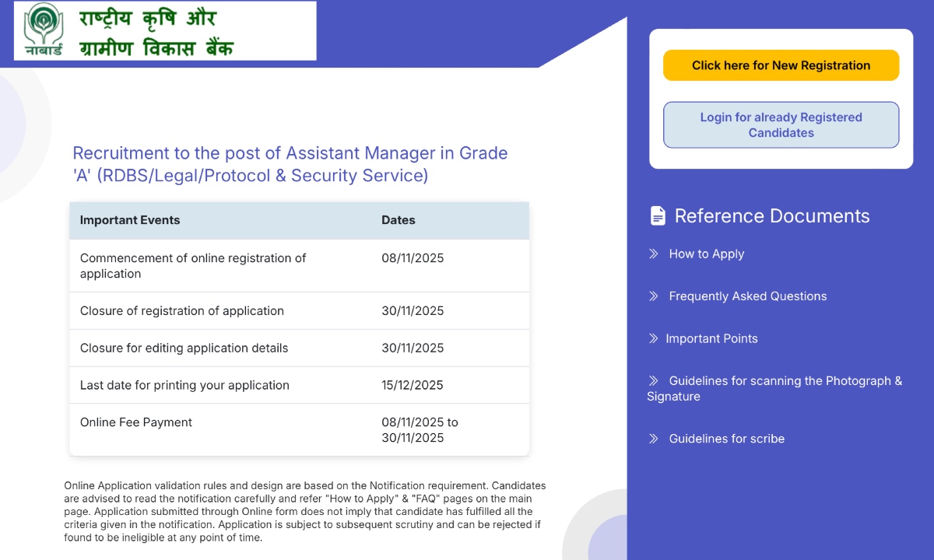Screen dimensions: 934x560
Task: Expand the How to Apply reference entry
Action: 706,254
